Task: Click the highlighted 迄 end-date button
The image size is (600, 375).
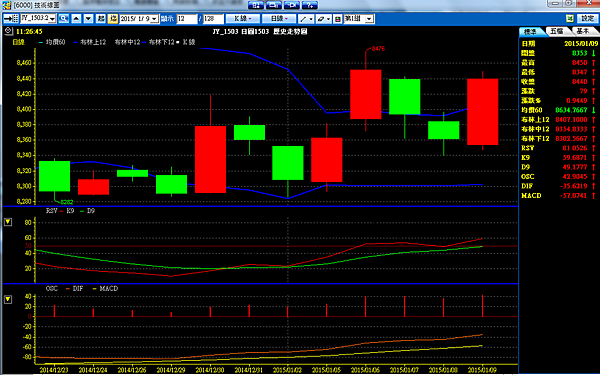Action: (112, 18)
